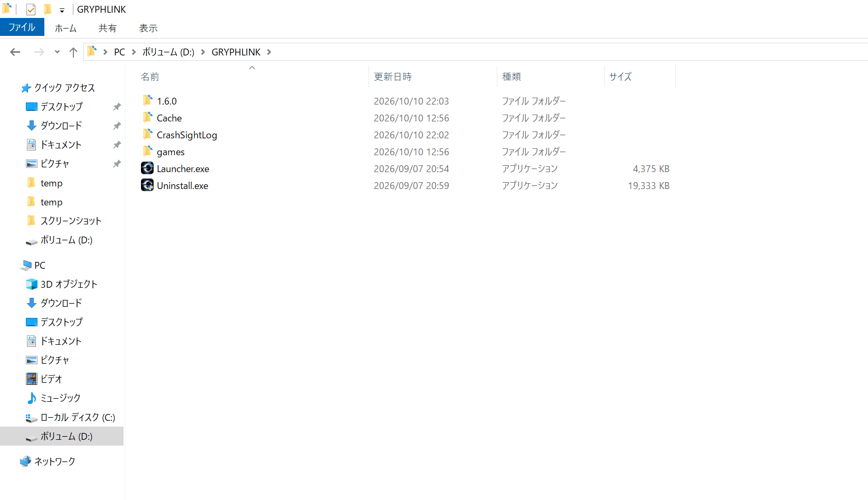This screenshot has height=500, width=868.
Task: Click the Up one level arrow
Action: pos(73,52)
